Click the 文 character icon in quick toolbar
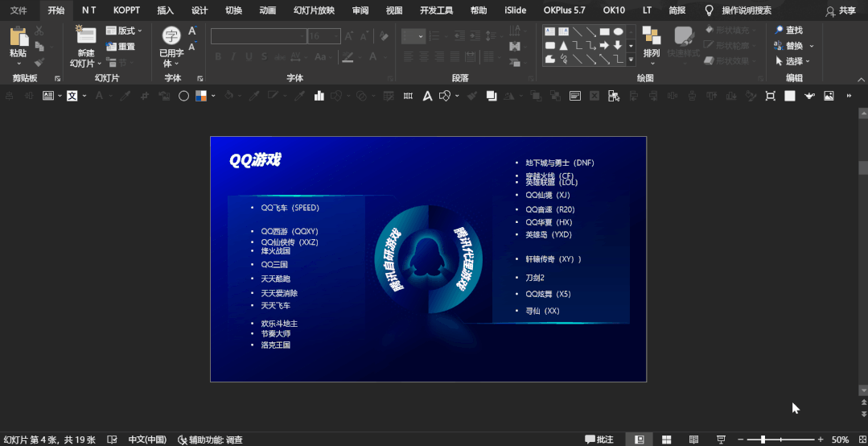Screen dimensions: 868x446 (x=72, y=96)
